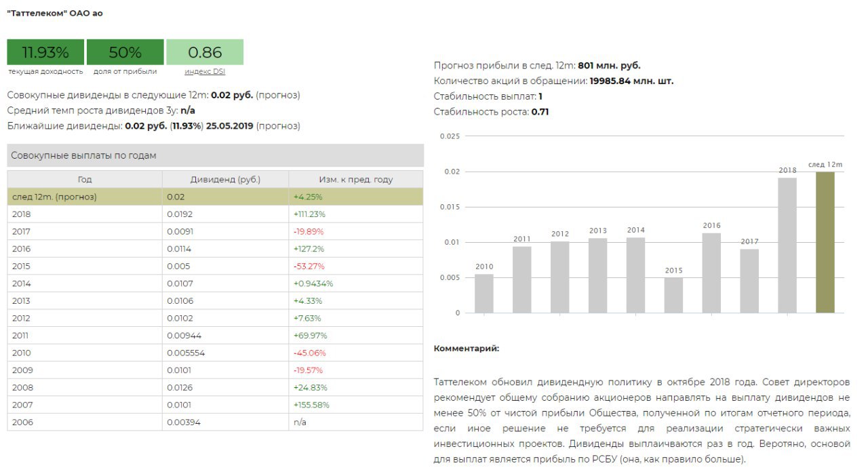Viewport: 868px width, 472px height.
Task: Select the 2011 table row
Action: 215,336
